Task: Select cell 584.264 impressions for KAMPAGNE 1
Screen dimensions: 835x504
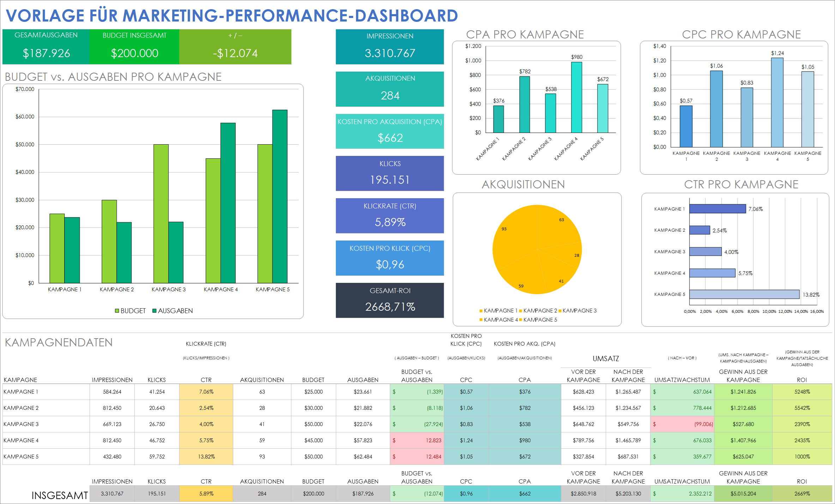Action: pos(112,392)
